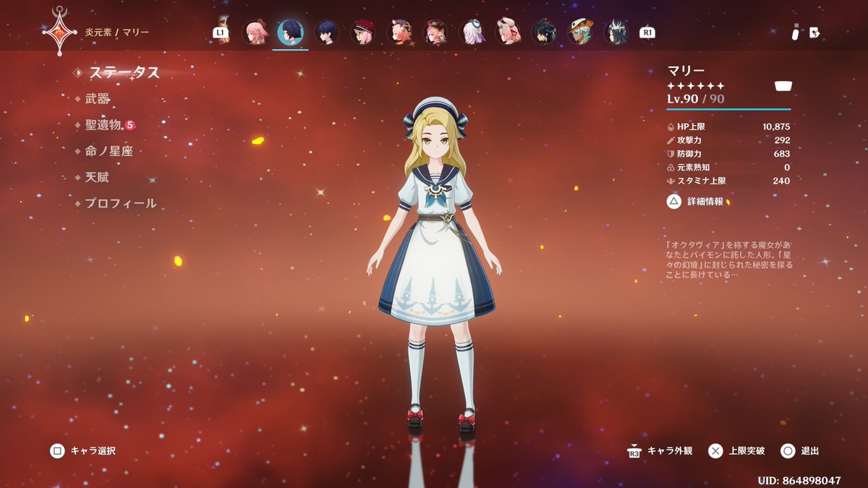The width and height of the screenshot is (868, 488).
Task: Click the consumable item icon top right
Action: point(794,31)
